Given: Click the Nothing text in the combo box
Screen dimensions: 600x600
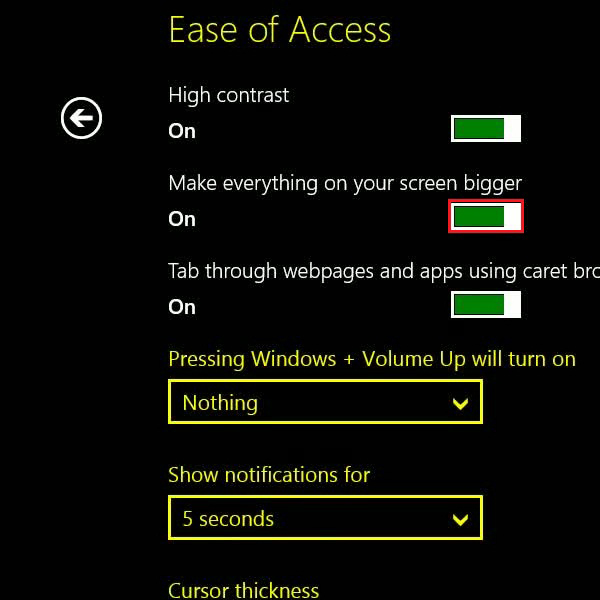Looking at the screenshot, I should coord(220,403).
